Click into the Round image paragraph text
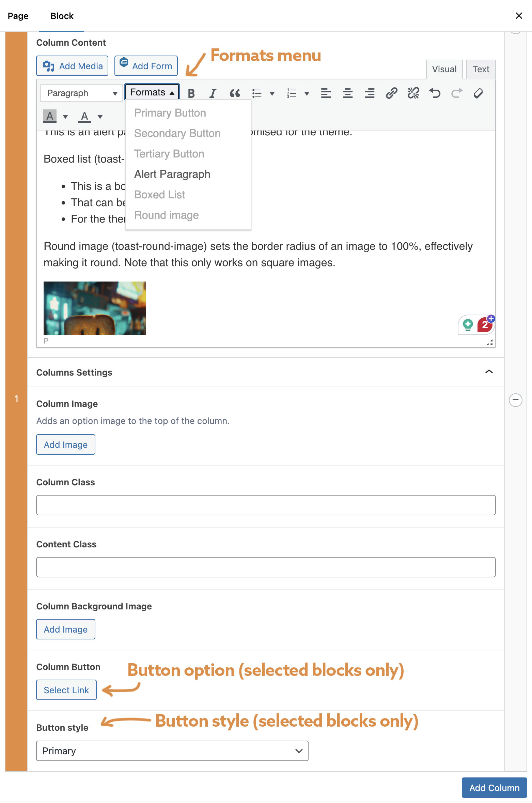The width and height of the screenshot is (532, 803). [x=258, y=254]
